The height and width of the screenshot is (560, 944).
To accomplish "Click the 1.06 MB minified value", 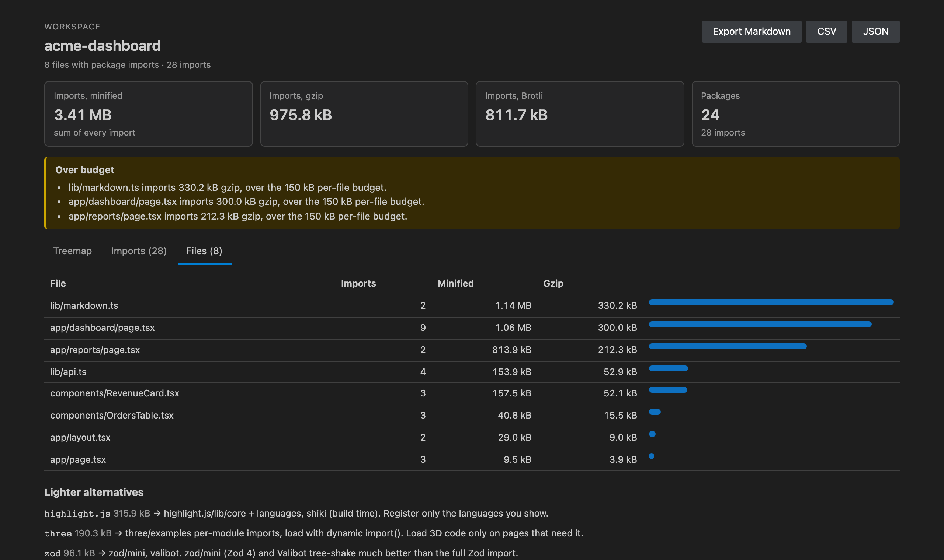I will click(x=513, y=328).
